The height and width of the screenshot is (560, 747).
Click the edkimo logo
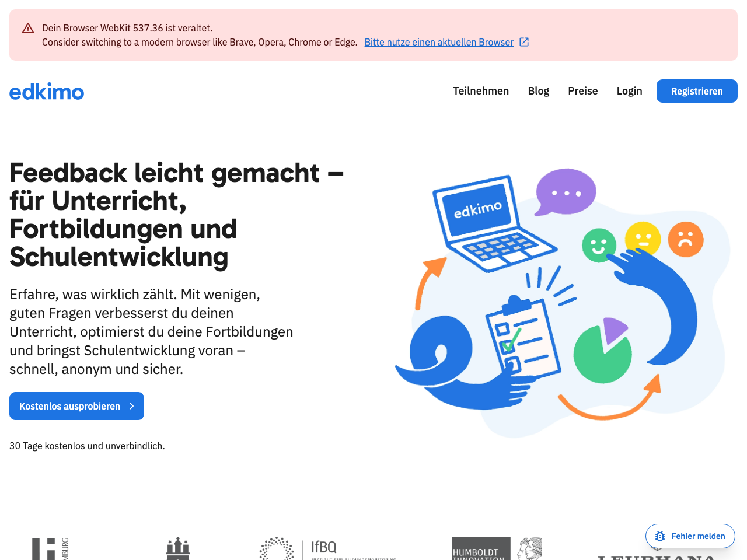point(46,91)
